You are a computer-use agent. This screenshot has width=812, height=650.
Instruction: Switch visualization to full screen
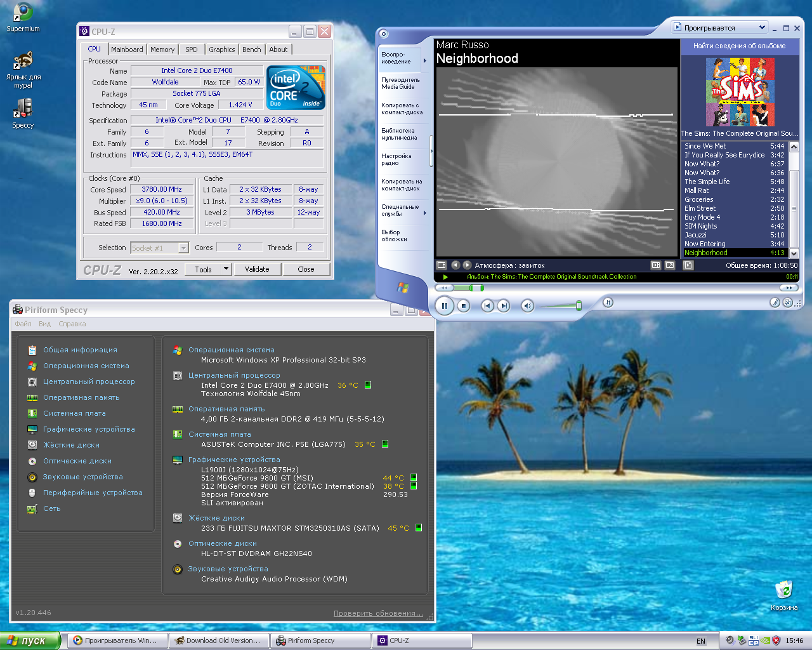[x=670, y=265]
